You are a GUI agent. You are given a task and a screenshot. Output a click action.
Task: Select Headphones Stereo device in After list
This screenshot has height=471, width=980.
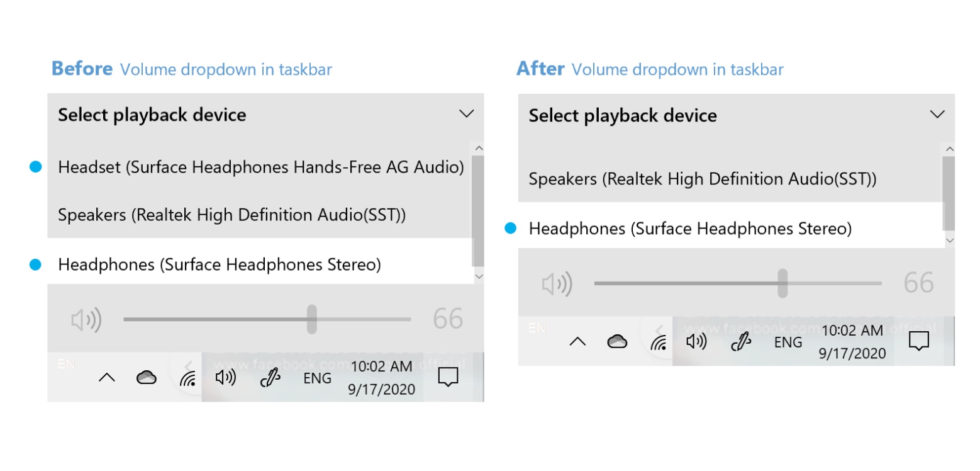pos(690,229)
